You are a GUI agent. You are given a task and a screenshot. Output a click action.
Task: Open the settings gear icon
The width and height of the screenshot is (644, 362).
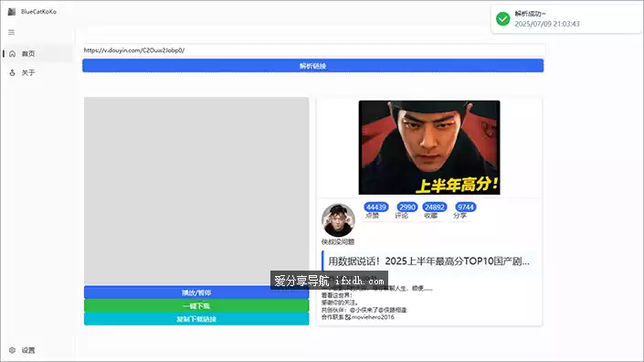(12, 350)
